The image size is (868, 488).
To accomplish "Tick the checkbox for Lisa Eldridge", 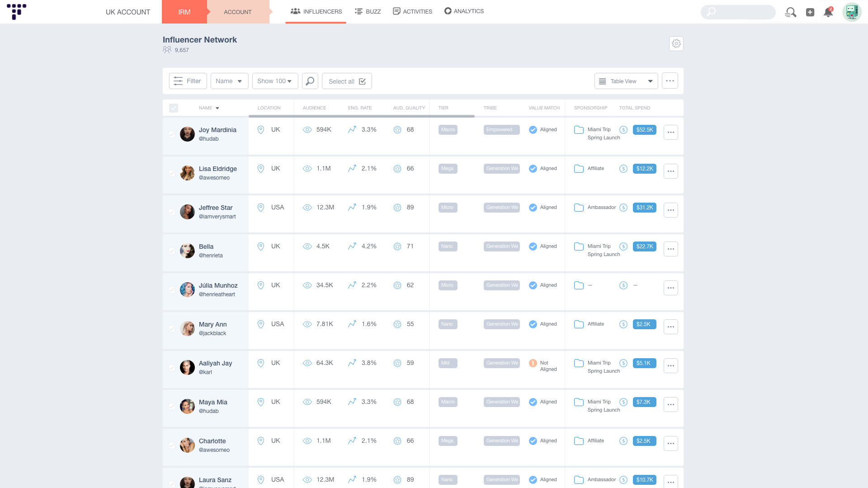I will [x=172, y=173].
